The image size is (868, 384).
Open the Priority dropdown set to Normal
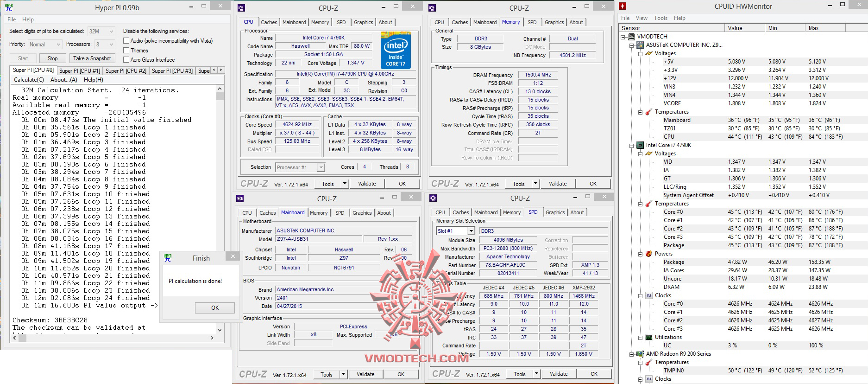pyautogui.click(x=44, y=45)
